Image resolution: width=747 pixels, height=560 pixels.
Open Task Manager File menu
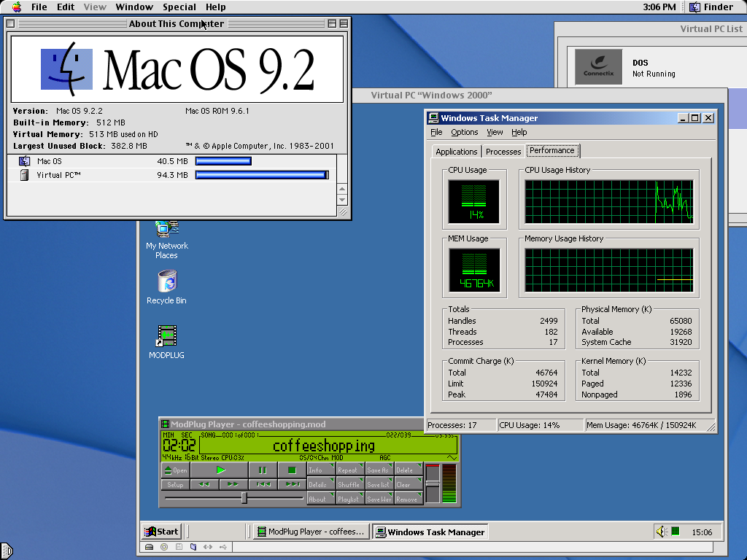click(x=436, y=132)
